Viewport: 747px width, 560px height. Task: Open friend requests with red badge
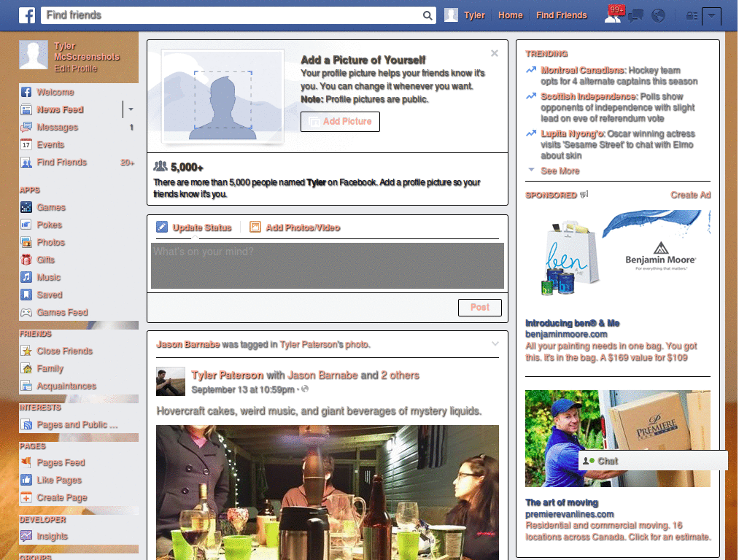tap(614, 15)
